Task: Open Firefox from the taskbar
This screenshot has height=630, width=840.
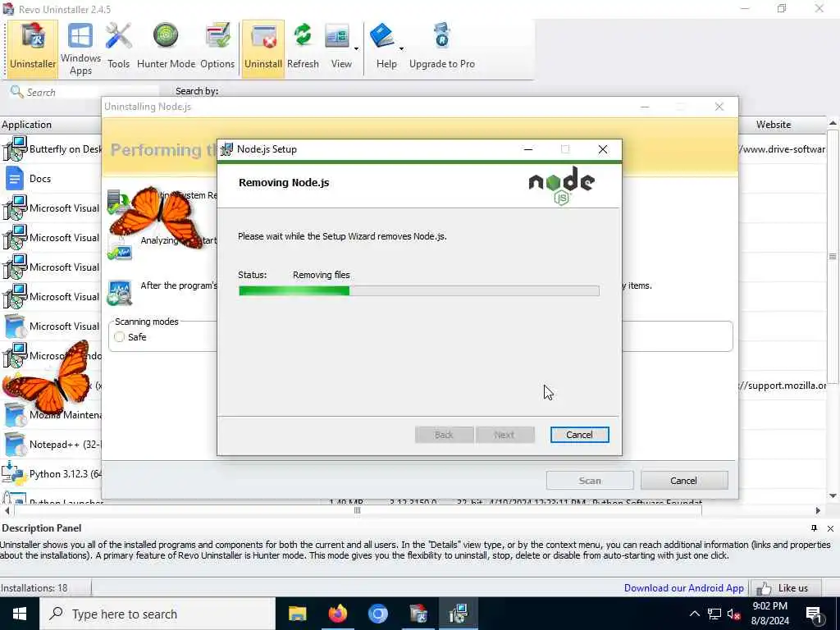Action: tap(337, 614)
